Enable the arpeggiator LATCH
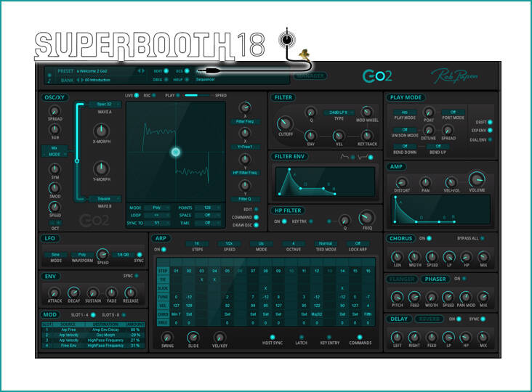 301,338
